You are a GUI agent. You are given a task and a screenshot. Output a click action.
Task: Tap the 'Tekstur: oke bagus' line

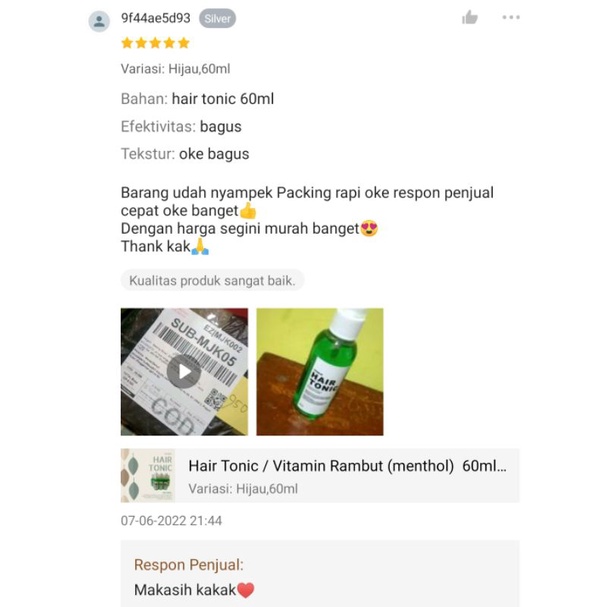pyautogui.click(x=185, y=154)
